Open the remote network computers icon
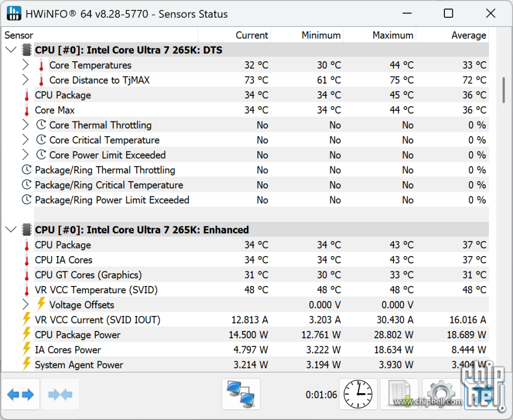The image size is (513, 420). pos(241,394)
